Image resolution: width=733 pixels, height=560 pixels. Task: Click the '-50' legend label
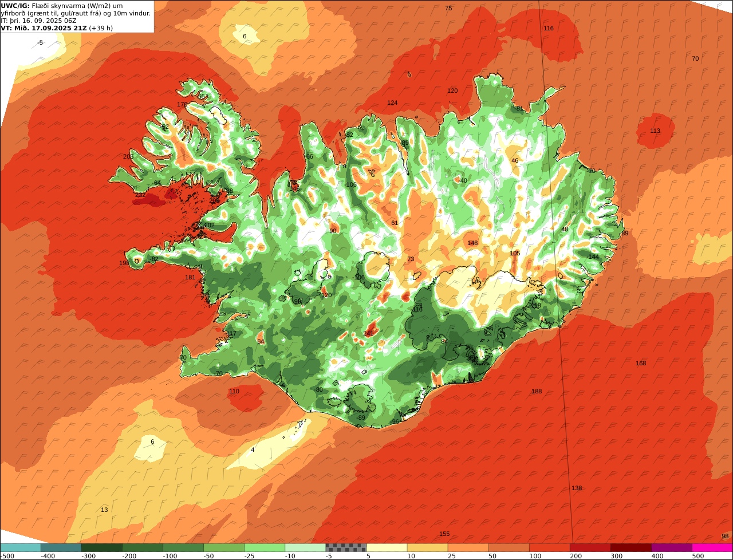tap(209, 556)
